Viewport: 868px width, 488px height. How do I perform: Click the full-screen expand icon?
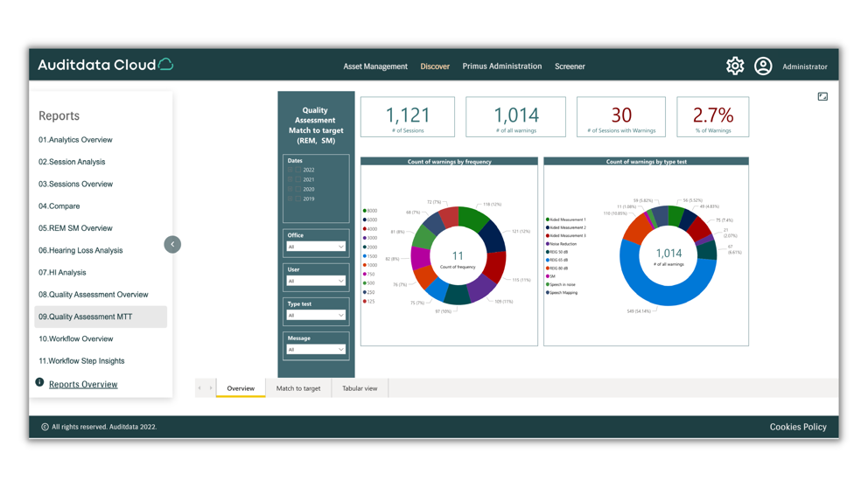[822, 96]
